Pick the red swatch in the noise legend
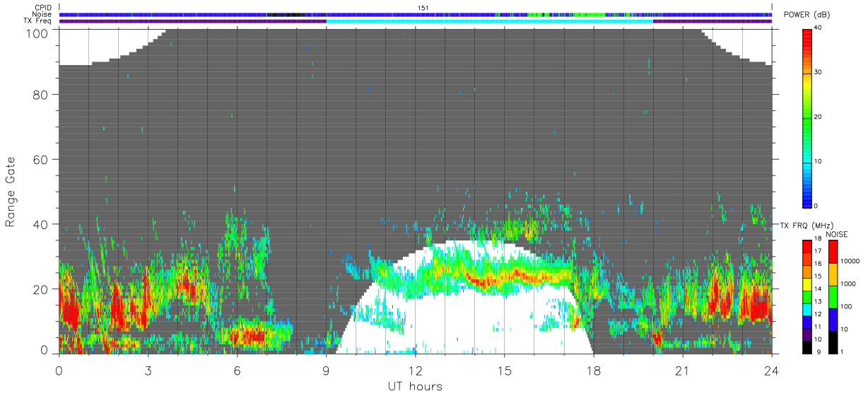This screenshot has height=401, width=868. [834, 252]
